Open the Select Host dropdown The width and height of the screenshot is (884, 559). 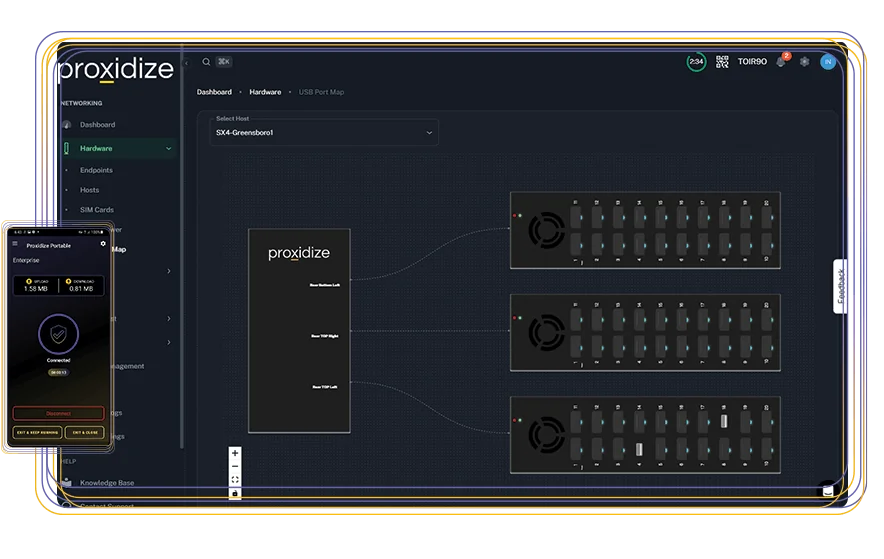[324, 132]
